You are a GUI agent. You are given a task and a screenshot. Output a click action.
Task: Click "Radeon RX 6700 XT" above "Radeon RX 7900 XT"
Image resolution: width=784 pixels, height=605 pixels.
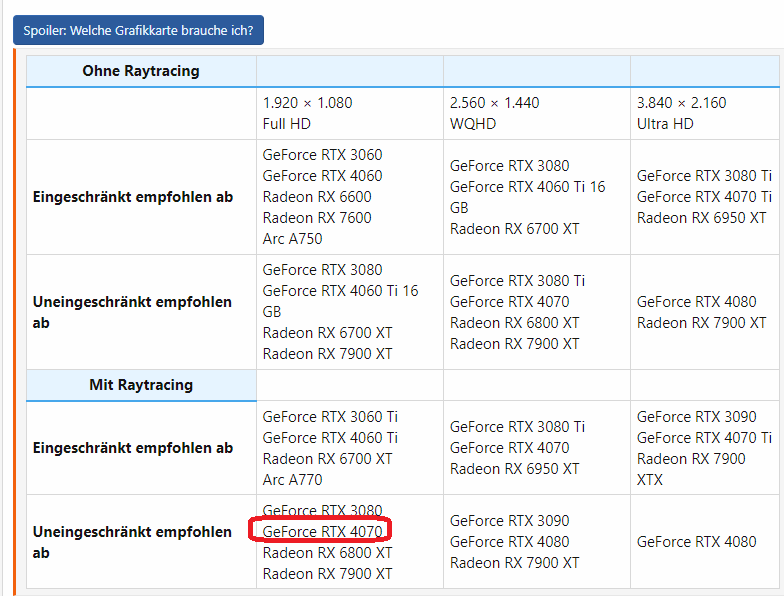pyautogui.click(x=328, y=333)
